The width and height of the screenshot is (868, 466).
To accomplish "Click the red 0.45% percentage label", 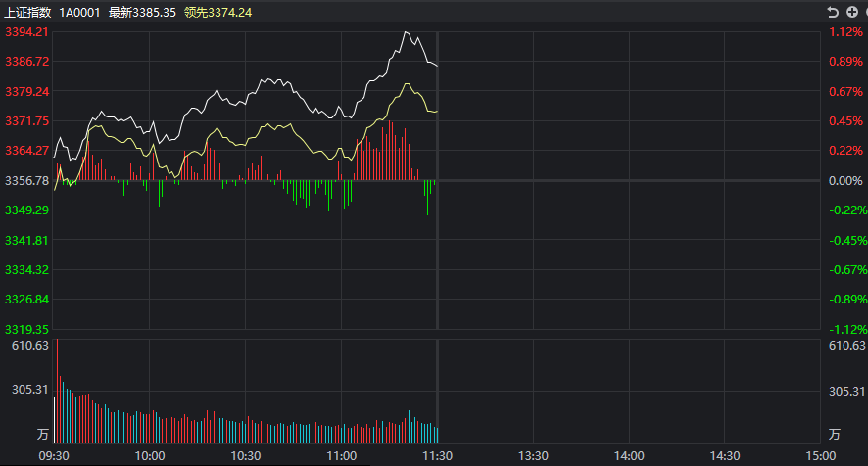I will pyautogui.click(x=845, y=120).
